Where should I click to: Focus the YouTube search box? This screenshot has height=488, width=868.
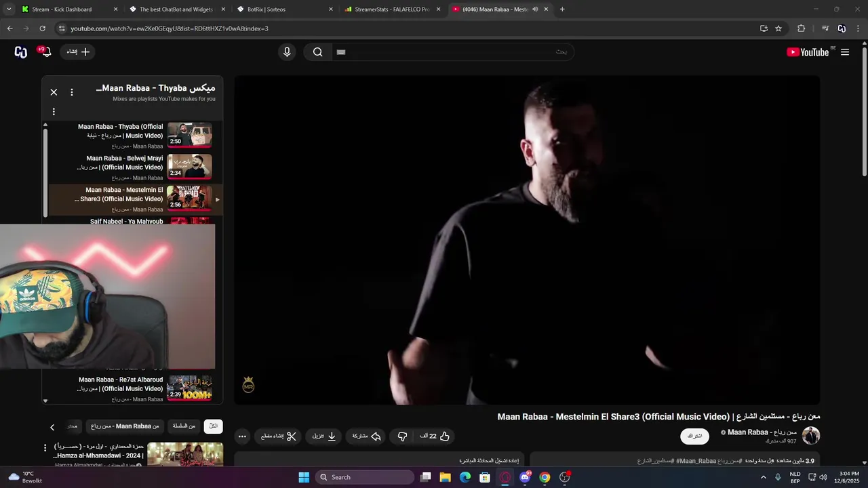(x=452, y=52)
